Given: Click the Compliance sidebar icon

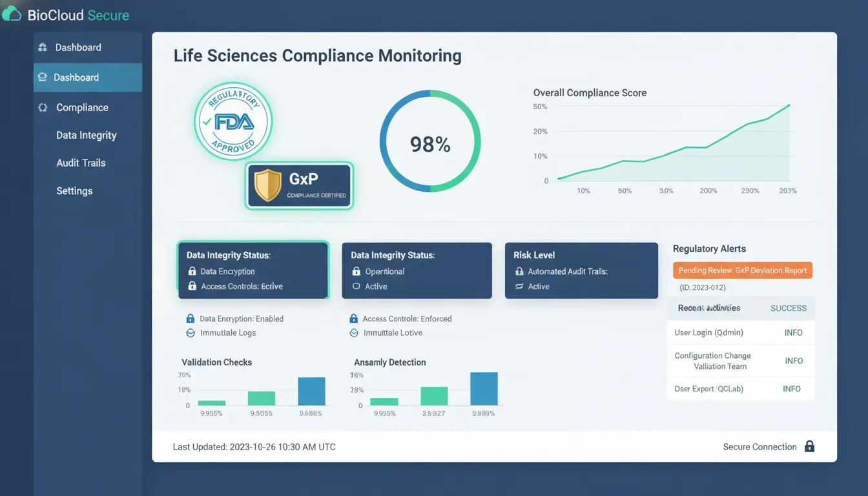Looking at the screenshot, I should pos(43,108).
